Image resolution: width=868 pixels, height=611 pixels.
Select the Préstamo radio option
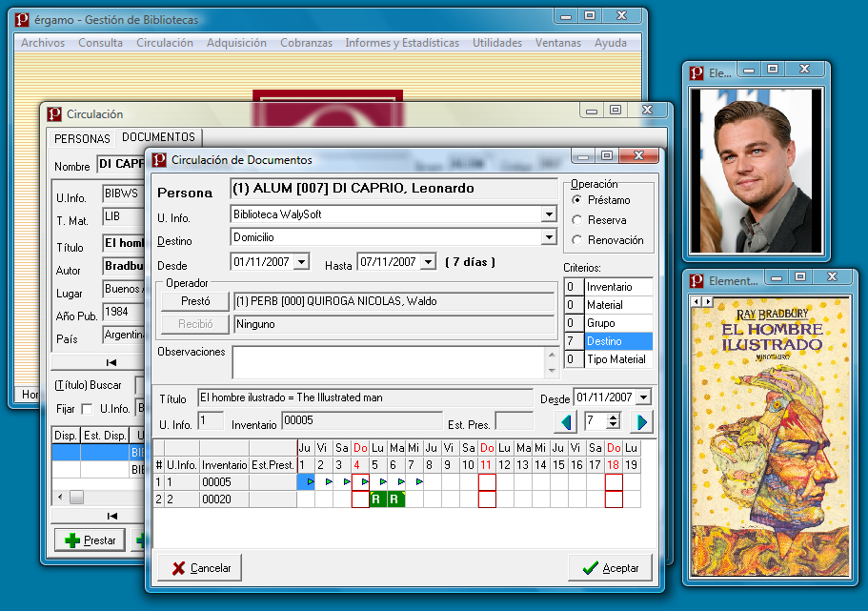[577, 200]
